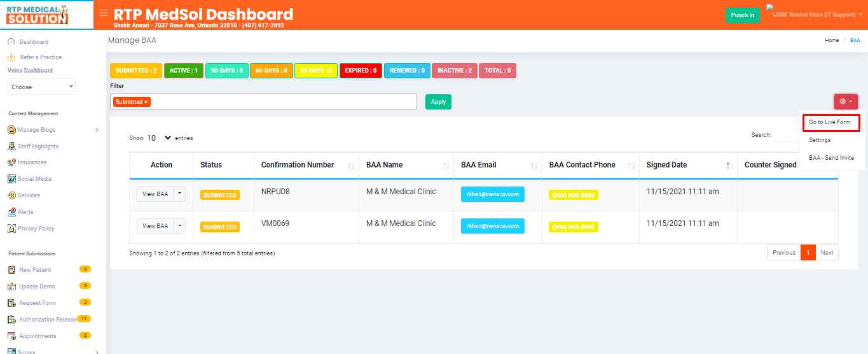Sort by BAA Name column arrows
The width and height of the screenshot is (868, 354).
coord(446,166)
